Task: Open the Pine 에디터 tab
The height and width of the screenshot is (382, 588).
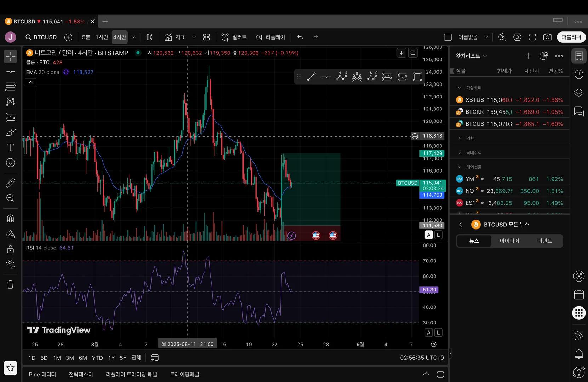Action: [x=42, y=374]
